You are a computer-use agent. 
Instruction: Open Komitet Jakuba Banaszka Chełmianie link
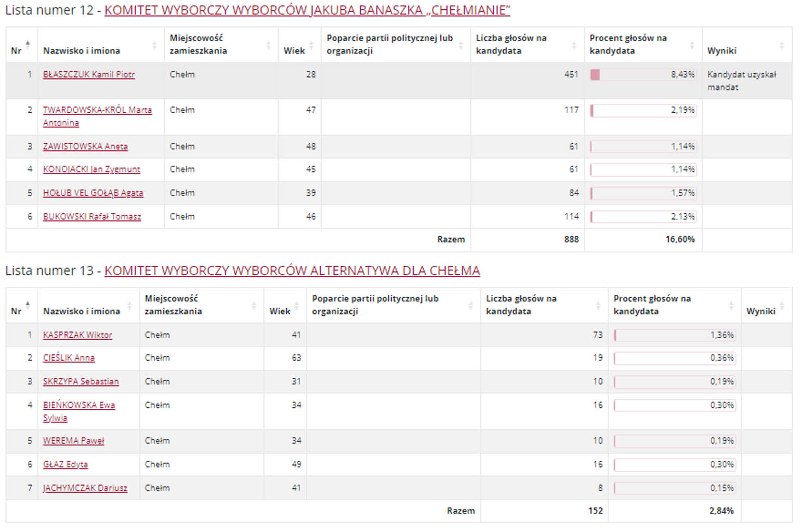(307, 10)
